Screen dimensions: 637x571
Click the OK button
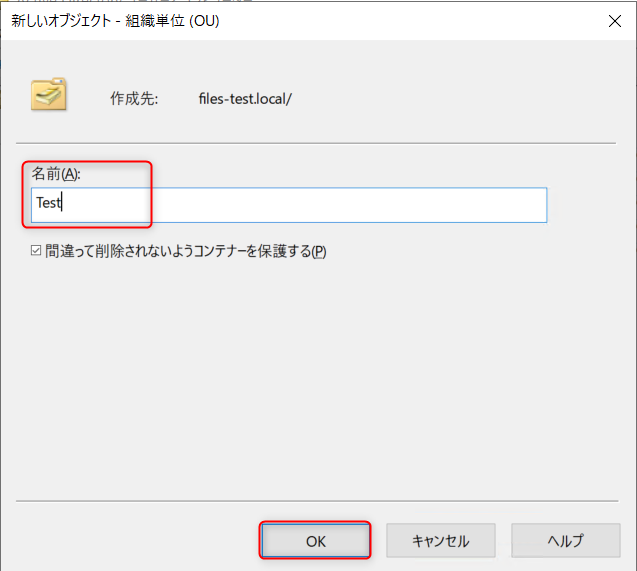pos(316,540)
